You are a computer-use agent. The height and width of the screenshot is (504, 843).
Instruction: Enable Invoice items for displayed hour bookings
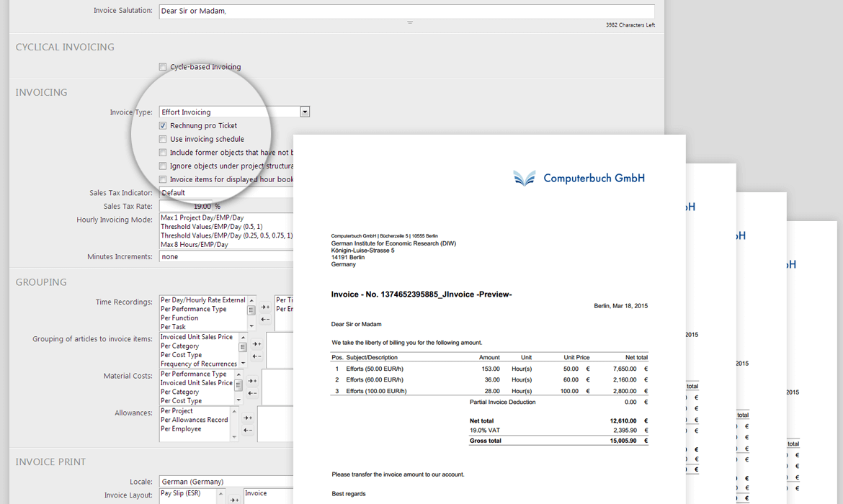pyautogui.click(x=163, y=179)
